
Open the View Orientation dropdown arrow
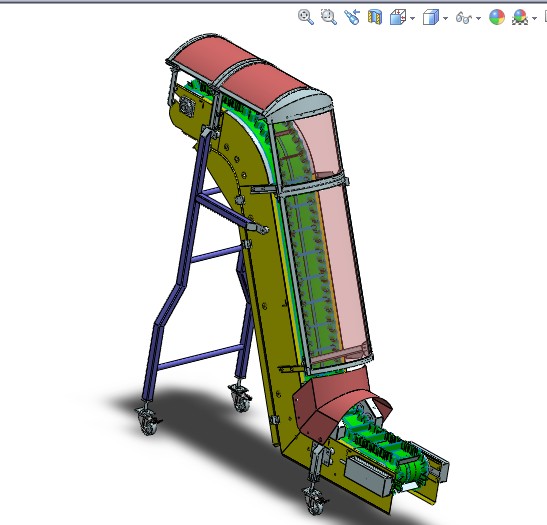tap(413, 18)
